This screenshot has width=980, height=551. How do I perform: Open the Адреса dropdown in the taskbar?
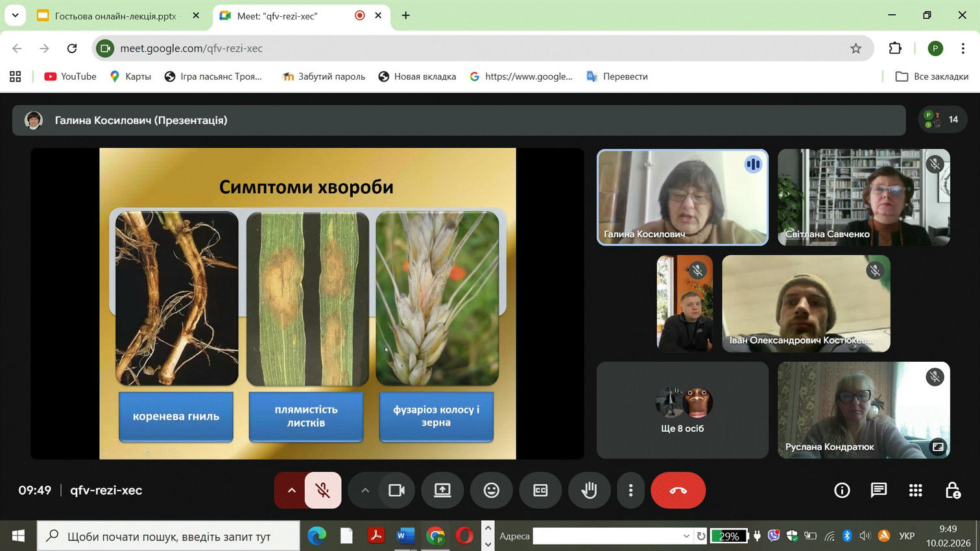(686, 536)
